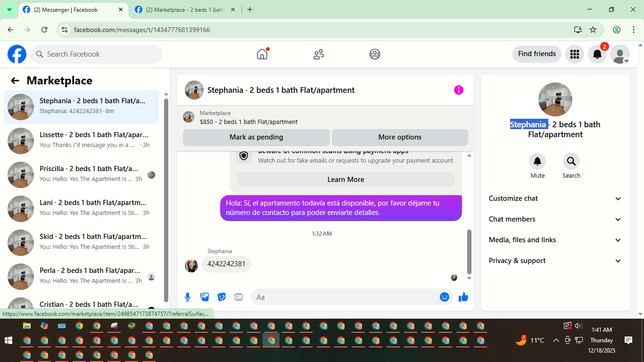Open Lani conversation in chat list
This screenshot has height=362, width=644.
pos(82,209)
